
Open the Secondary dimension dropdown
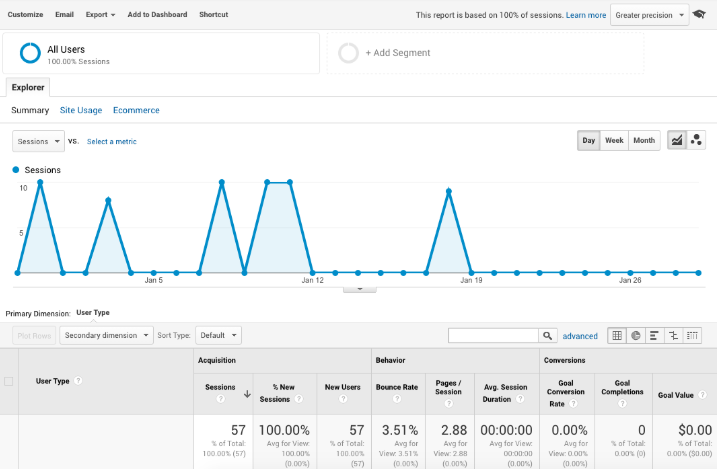click(x=106, y=335)
